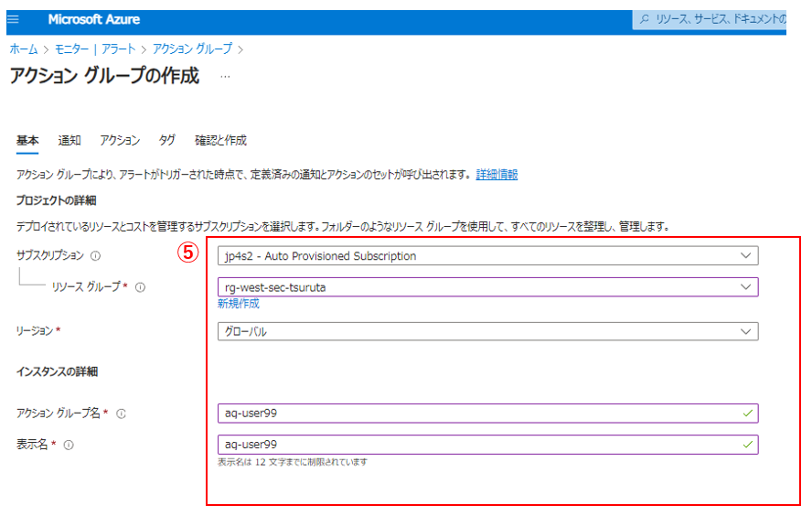This screenshot has width=812, height=516.
Task: Click the 12-character limit hint text
Action: coord(293,462)
